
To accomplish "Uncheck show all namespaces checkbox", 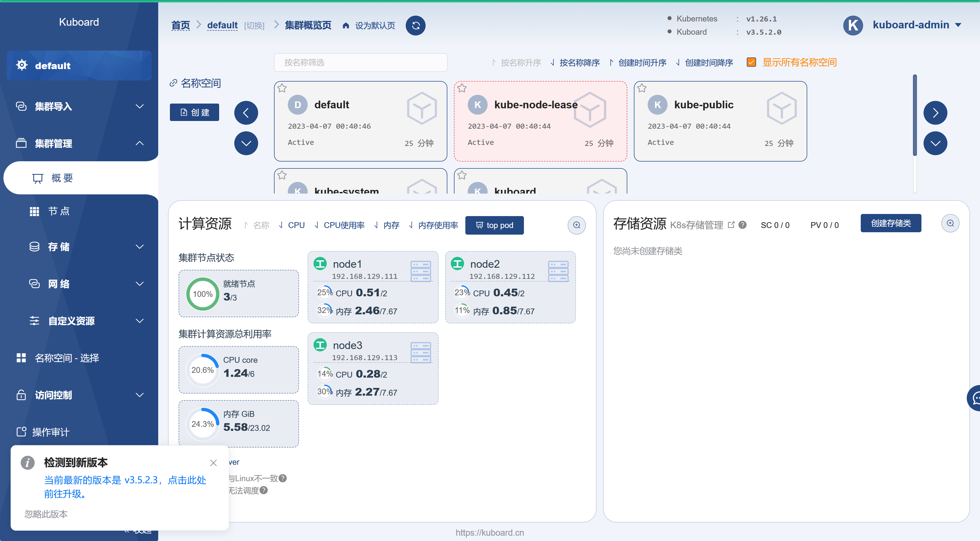I will pyautogui.click(x=751, y=62).
